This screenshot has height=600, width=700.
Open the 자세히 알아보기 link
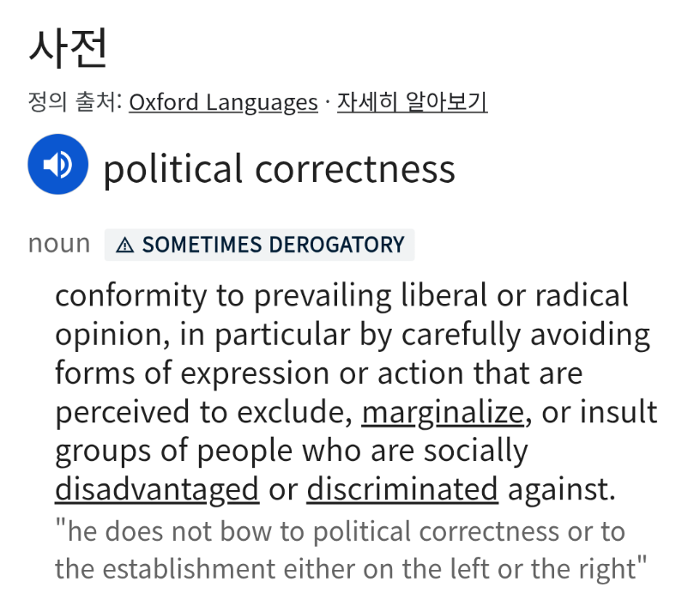[x=412, y=102]
